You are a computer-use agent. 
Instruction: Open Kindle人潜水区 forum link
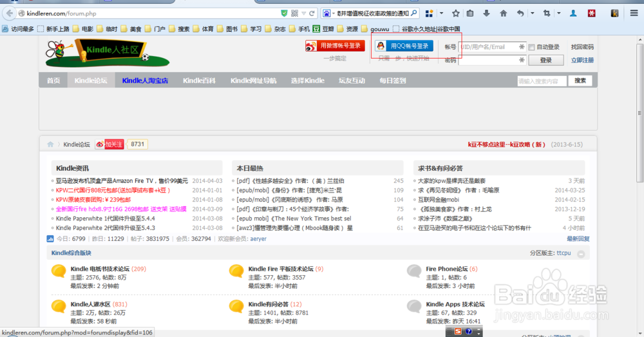pyautogui.click(x=90, y=304)
